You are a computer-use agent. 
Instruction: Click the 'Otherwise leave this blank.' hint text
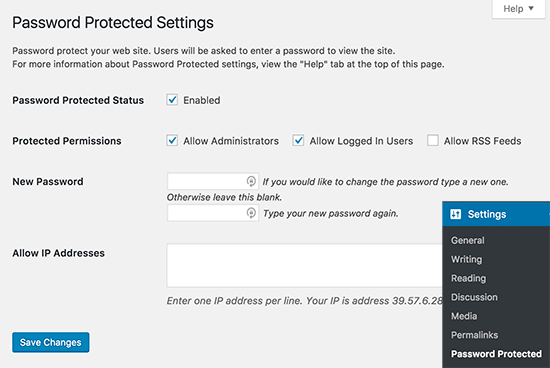click(224, 198)
